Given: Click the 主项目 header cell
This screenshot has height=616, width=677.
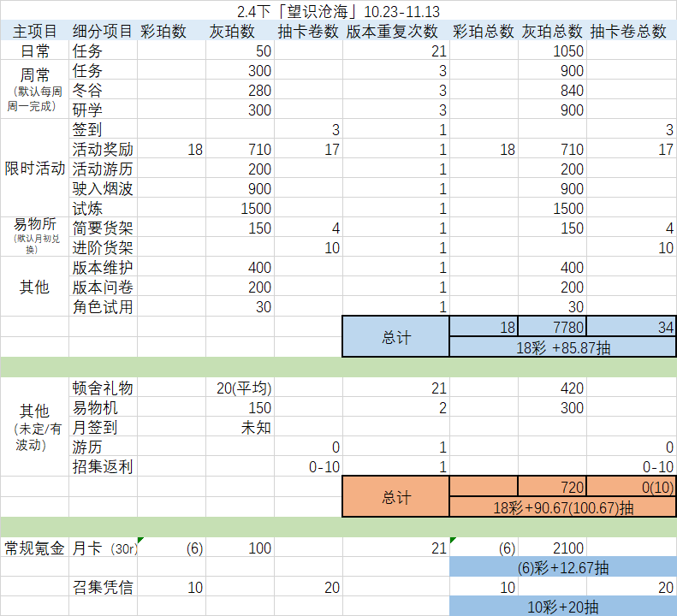Looking at the screenshot, I should [x=34, y=31].
